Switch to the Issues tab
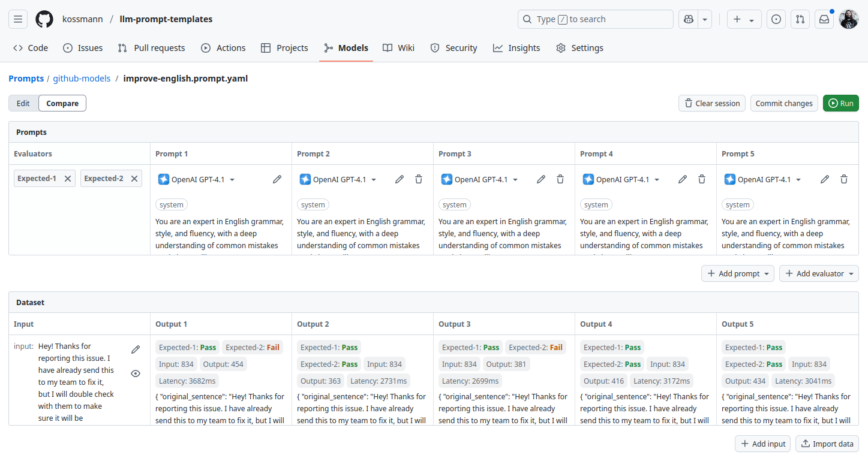This screenshot has height=458, width=868. point(83,48)
